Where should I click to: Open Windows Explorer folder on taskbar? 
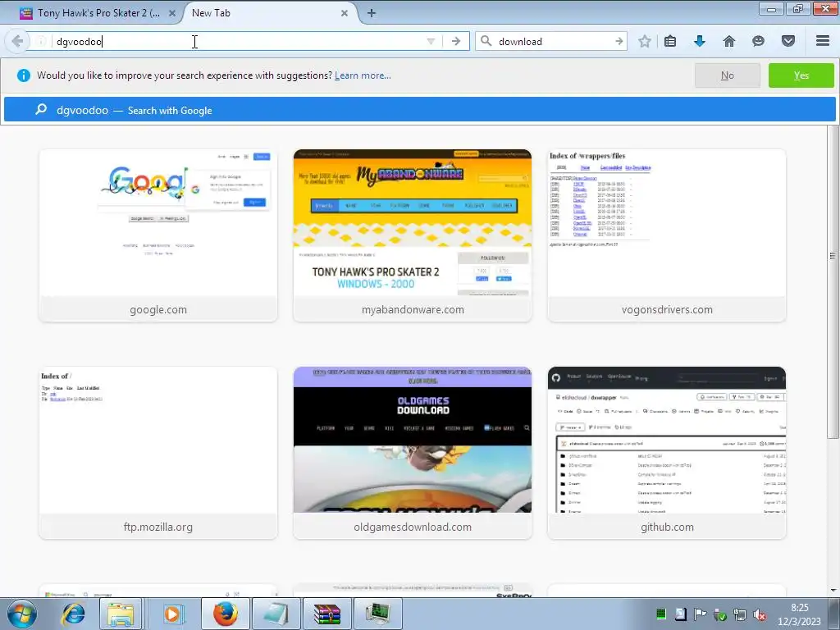point(121,614)
